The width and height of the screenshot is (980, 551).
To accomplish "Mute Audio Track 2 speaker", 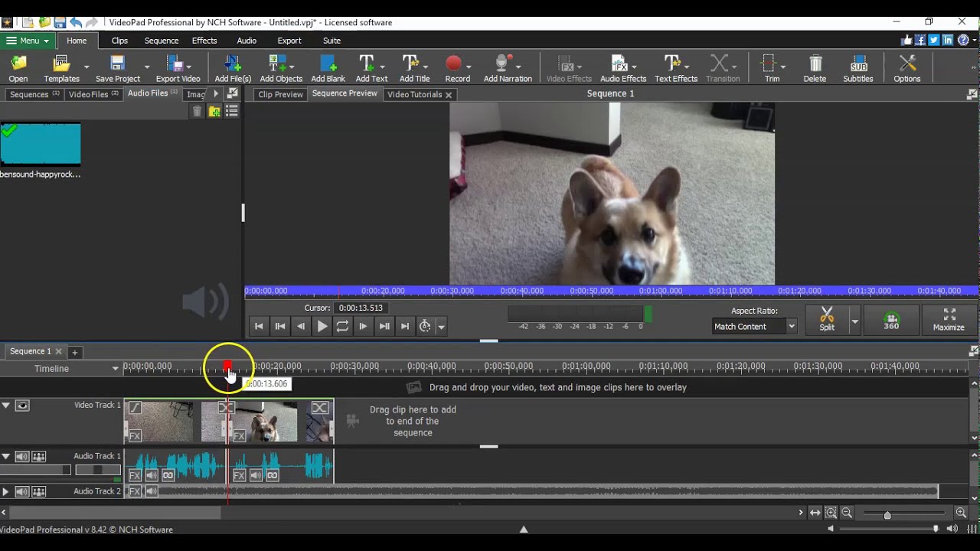I will point(22,492).
